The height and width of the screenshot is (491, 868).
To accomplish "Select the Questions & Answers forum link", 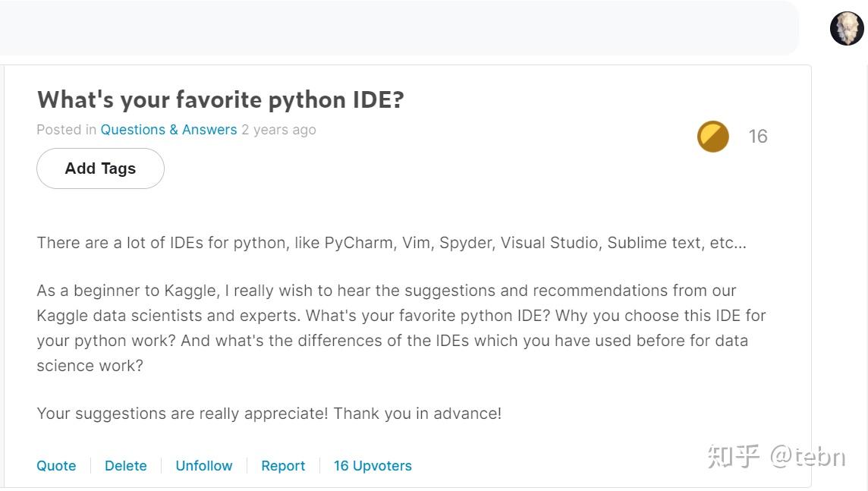I will 168,130.
